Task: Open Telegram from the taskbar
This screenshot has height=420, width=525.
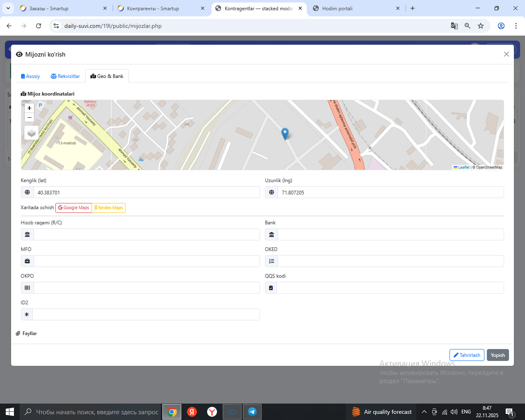Action: tap(252, 412)
